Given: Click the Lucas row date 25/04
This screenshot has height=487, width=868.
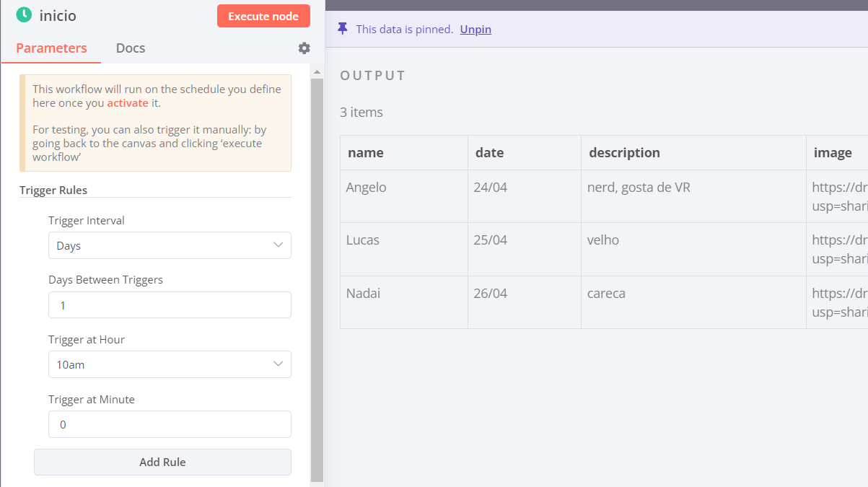Looking at the screenshot, I should 491,240.
